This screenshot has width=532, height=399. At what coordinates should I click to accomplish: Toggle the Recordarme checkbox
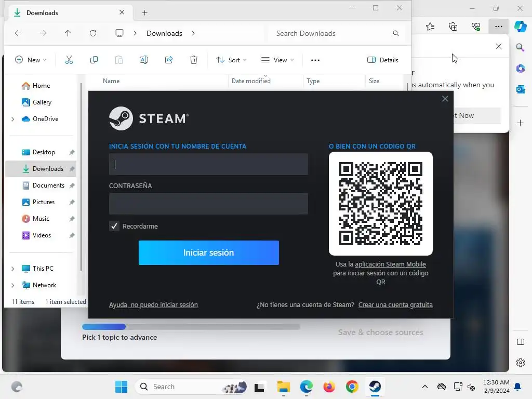114,226
